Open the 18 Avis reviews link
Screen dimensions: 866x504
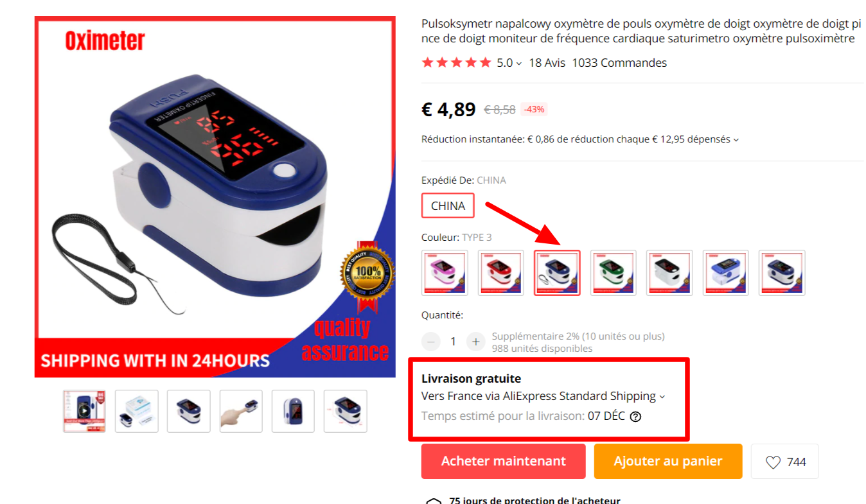[547, 63]
